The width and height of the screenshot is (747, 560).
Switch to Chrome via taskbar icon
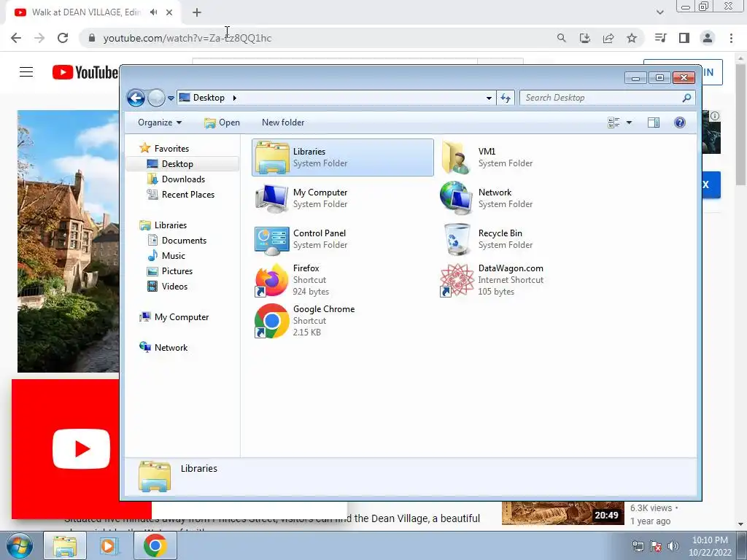coord(155,545)
